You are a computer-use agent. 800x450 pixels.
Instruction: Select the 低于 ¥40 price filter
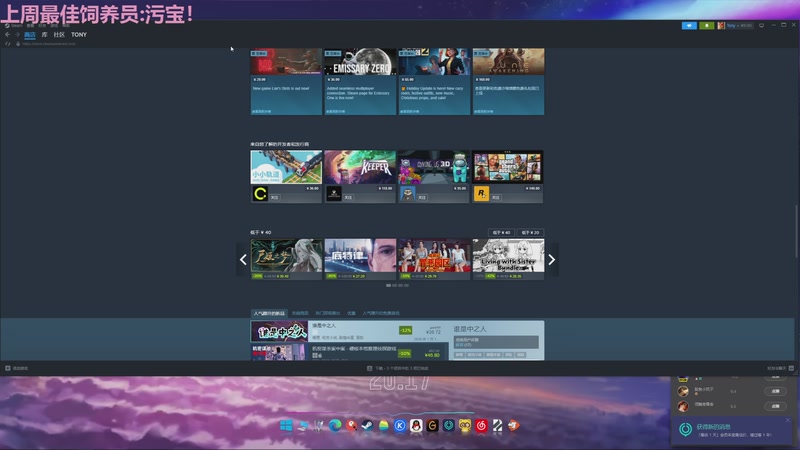pyautogui.click(x=502, y=233)
